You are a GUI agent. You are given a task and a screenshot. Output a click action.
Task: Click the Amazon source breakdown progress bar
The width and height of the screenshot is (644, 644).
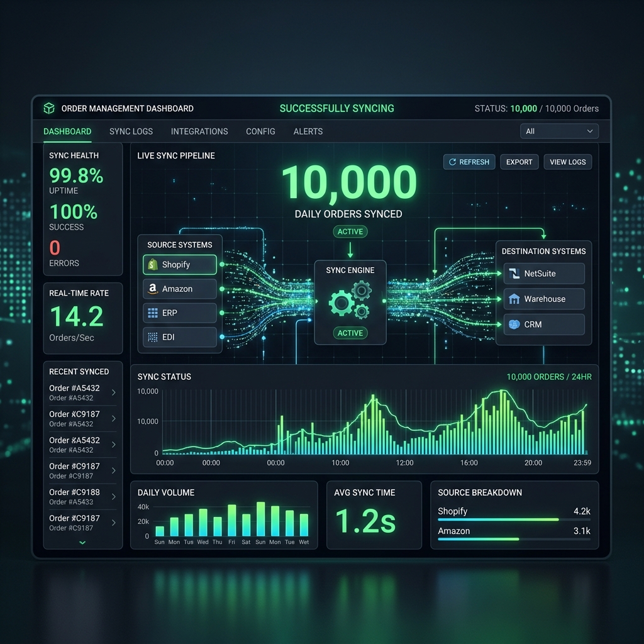pos(514,539)
